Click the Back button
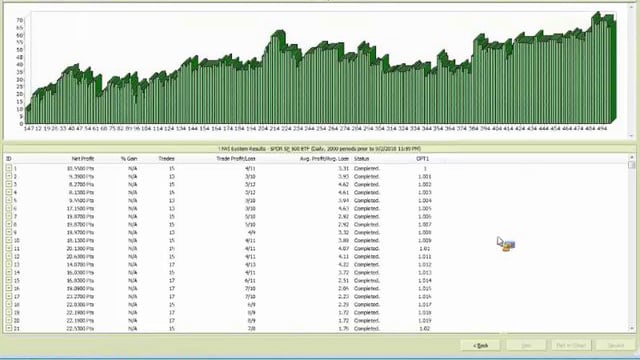Viewport: 640px width, 360px height. click(x=480, y=345)
